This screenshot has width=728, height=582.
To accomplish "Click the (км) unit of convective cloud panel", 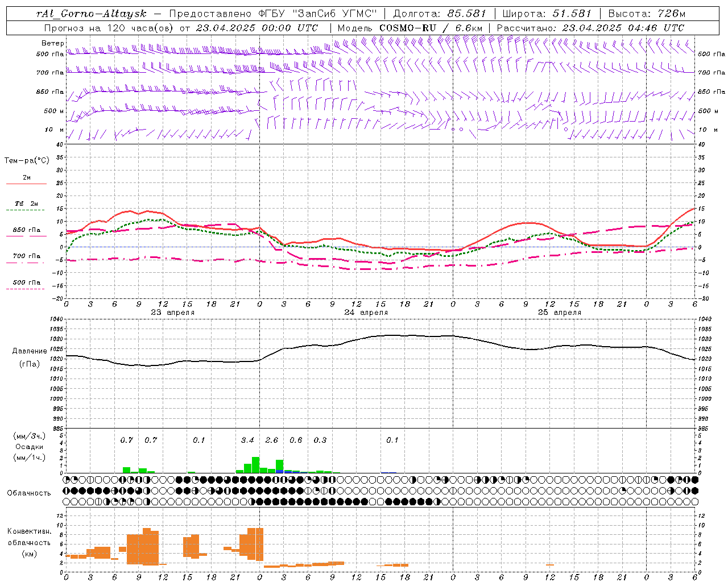I will (29, 554).
